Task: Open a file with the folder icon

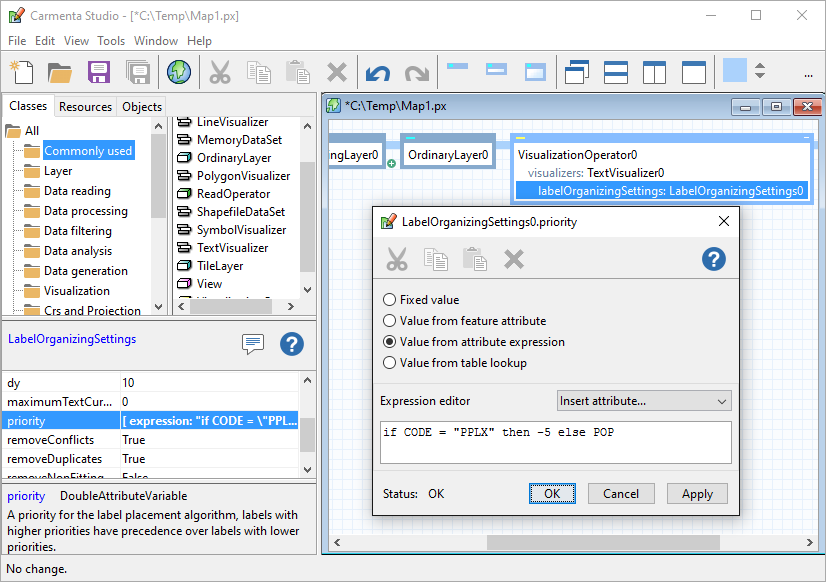Action: coord(60,72)
